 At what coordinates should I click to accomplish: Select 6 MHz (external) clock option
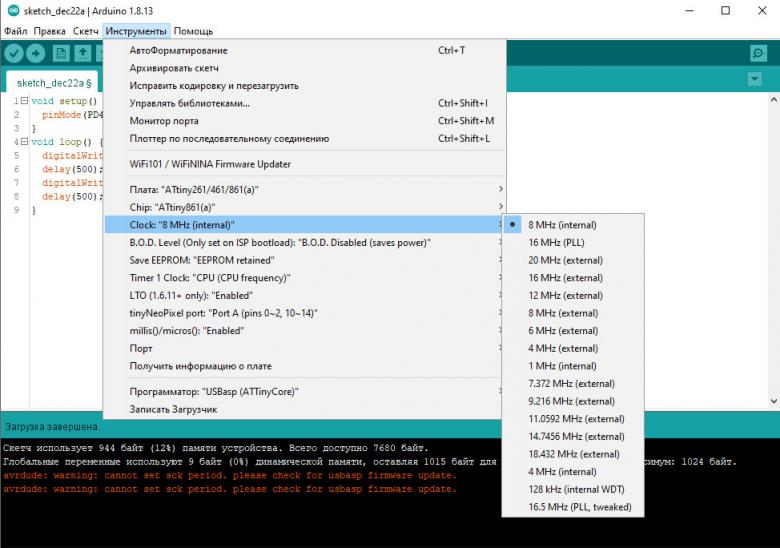(x=573, y=331)
